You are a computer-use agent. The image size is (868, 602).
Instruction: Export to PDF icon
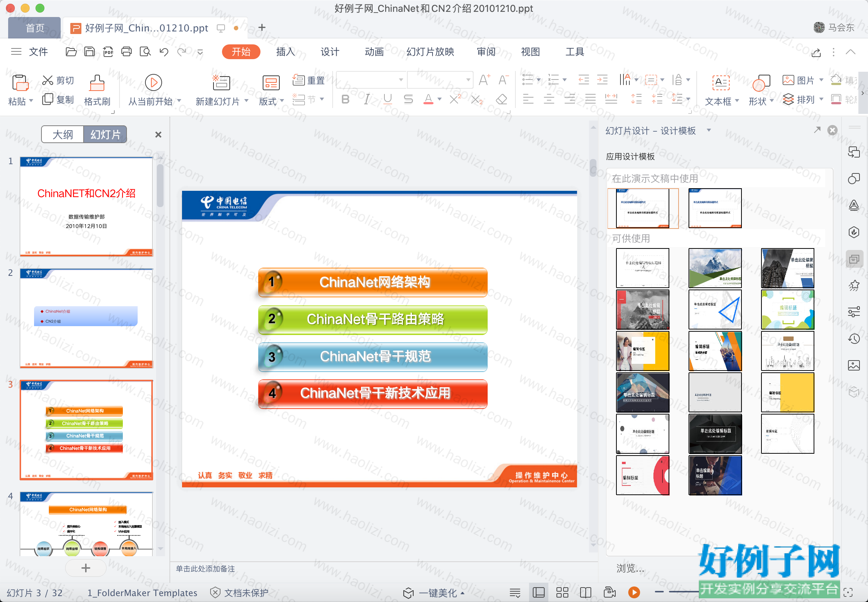[x=108, y=52]
